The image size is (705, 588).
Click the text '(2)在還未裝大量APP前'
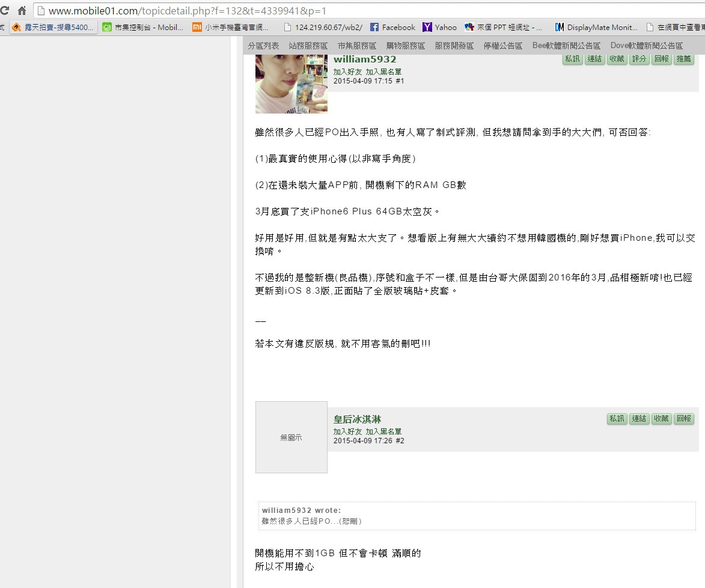pyautogui.click(x=306, y=185)
